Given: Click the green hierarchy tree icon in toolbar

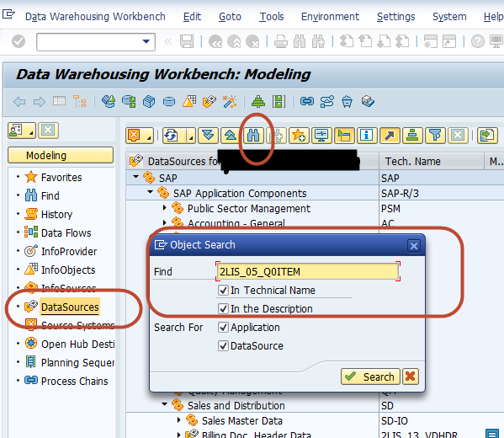Looking at the screenshot, I should pyautogui.click(x=258, y=102).
